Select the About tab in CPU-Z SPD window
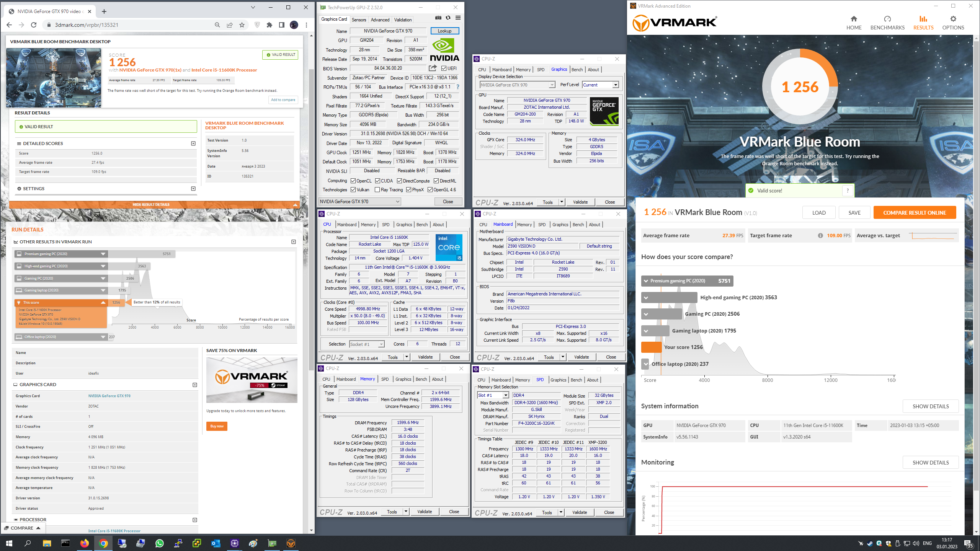The image size is (980, 551). pos(593,380)
